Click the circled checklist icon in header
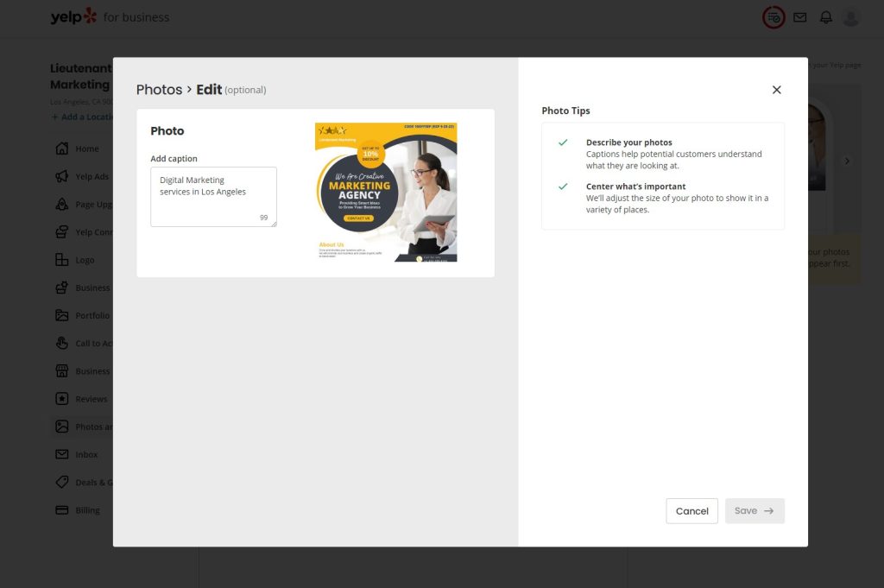 coord(773,17)
